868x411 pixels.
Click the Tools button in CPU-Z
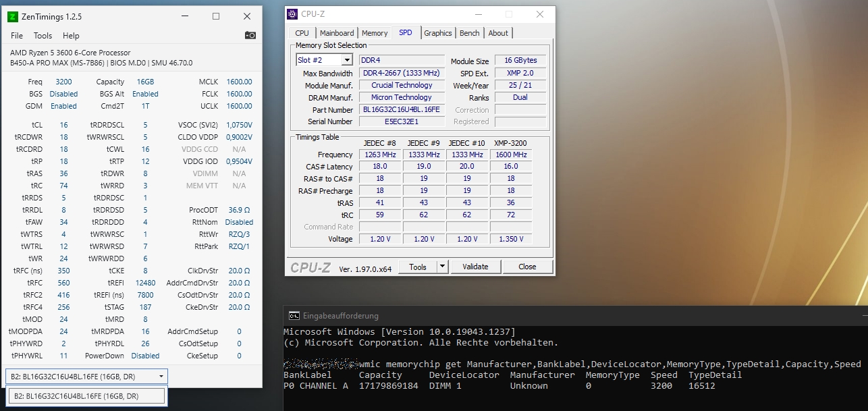coord(418,267)
